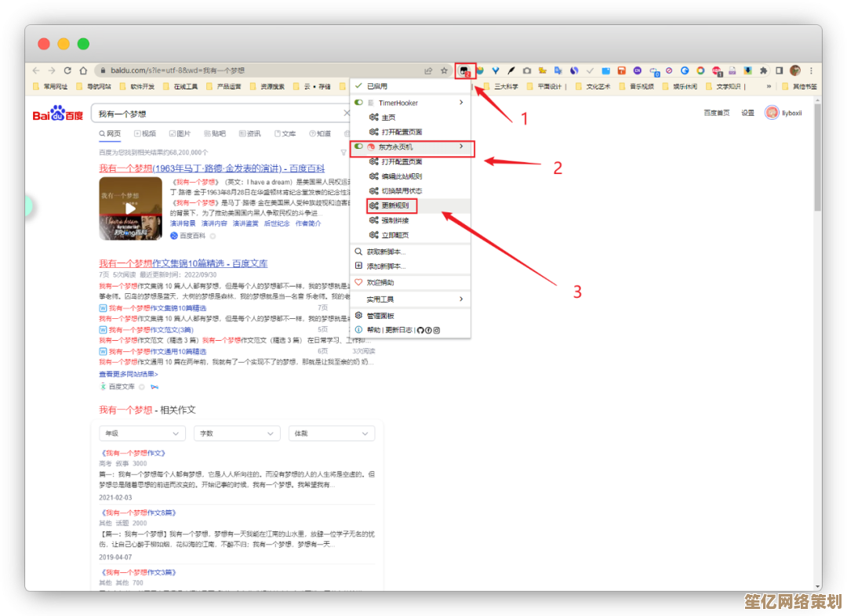This screenshot has width=847, height=616.
Task: Open 我有一个梦想 百度百科 result link
Action: 211,168
